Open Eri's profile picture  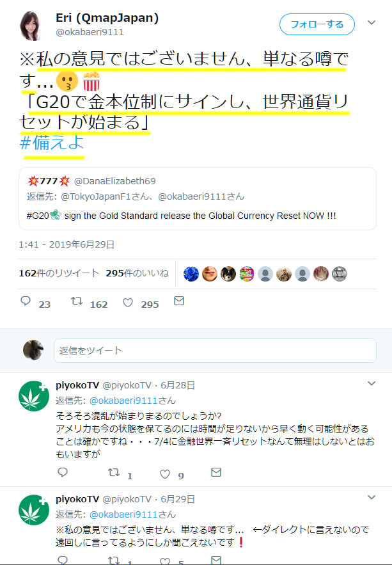(x=30, y=25)
